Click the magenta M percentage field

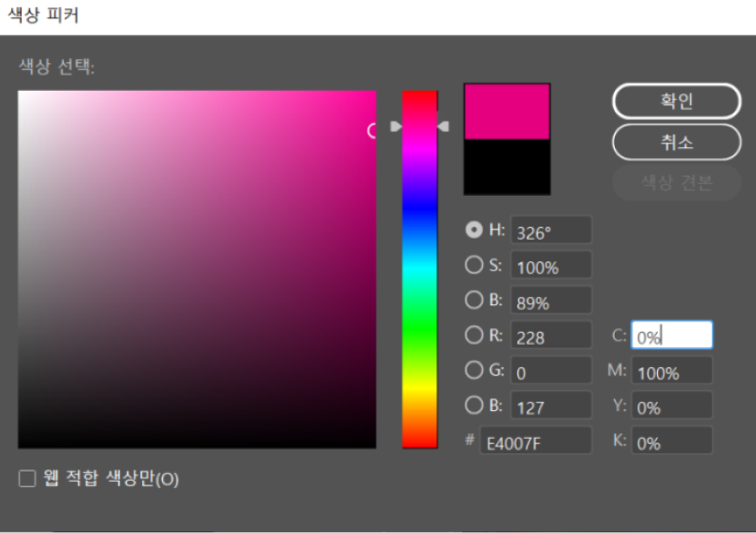[x=671, y=371]
